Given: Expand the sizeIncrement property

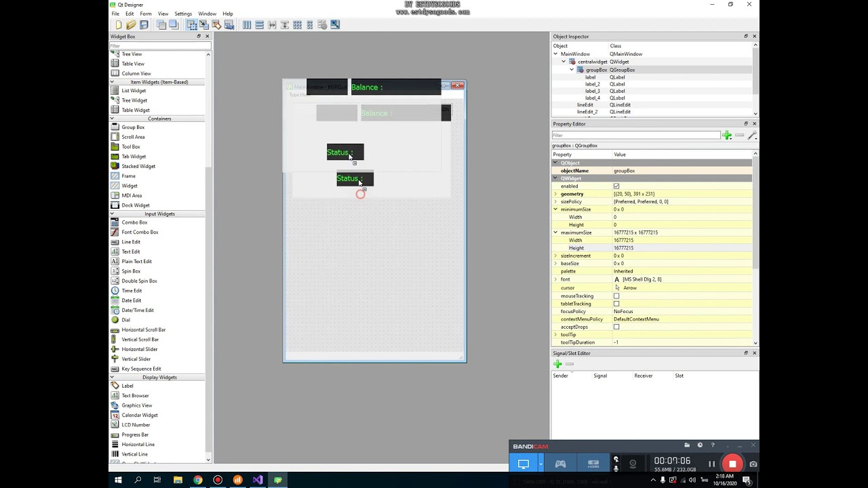Looking at the screenshot, I should (x=555, y=256).
